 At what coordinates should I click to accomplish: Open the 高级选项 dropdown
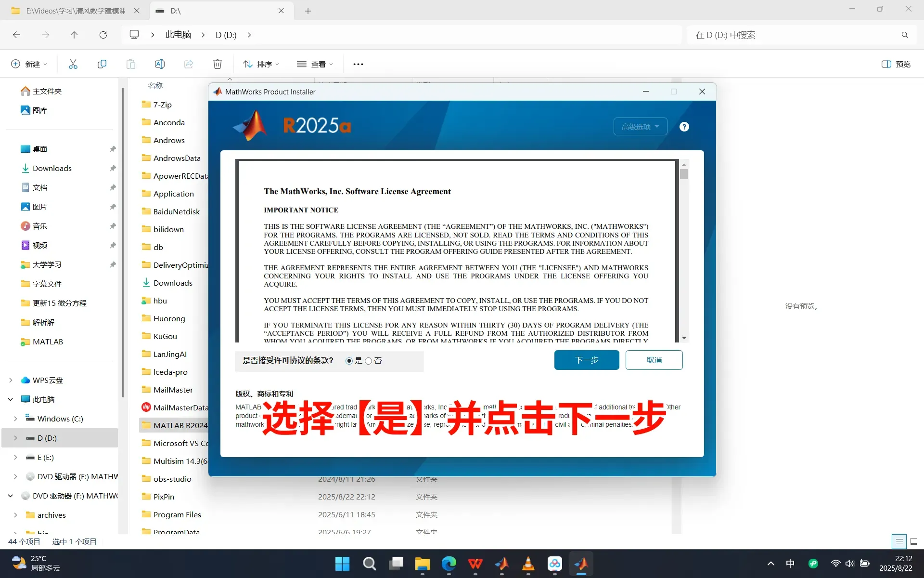(640, 127)
